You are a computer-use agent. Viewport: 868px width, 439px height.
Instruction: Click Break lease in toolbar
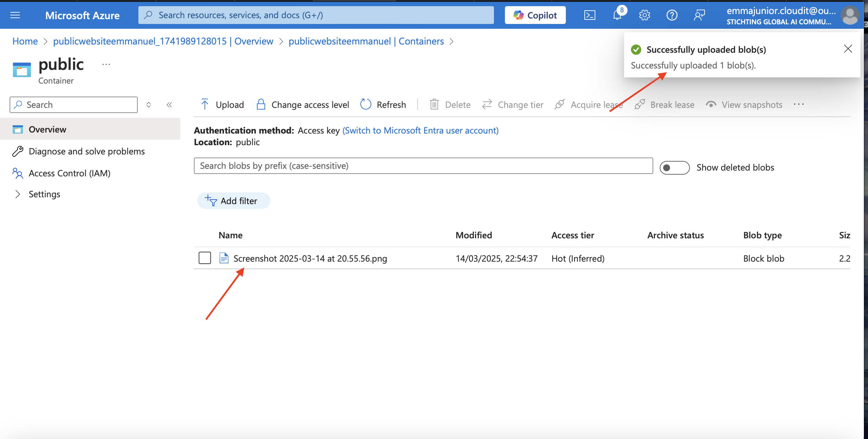pyautogui.click(x=664, y=105)
